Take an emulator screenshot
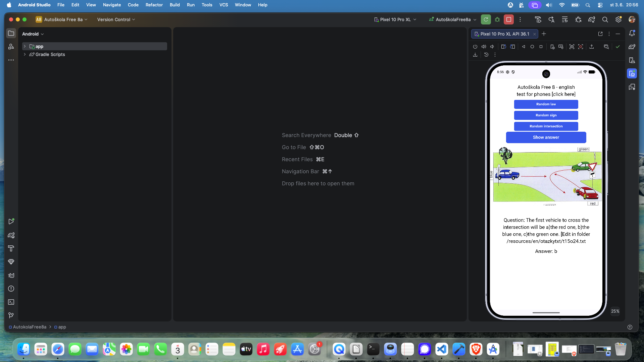Image resolution: width=644 pixels, height=362 pixels. 572,47
